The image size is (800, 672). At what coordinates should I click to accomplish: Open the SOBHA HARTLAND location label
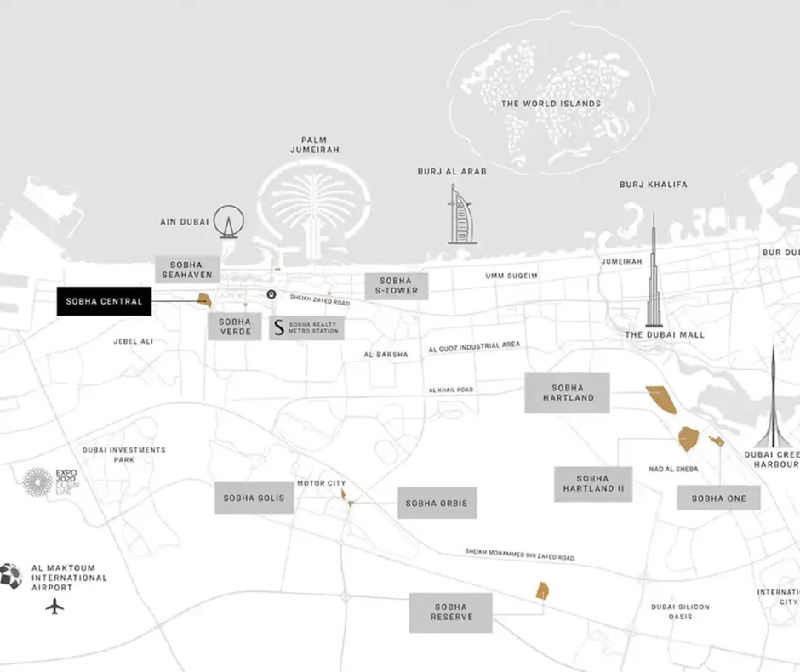568,392
